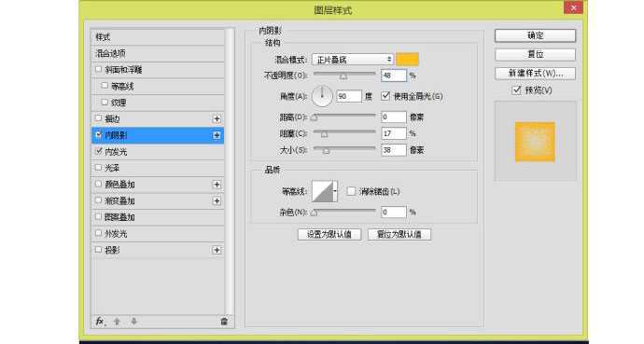Add another 投影 effect plus icon
The height and width of the screenshot is (344, 644).
click(217, 250)
